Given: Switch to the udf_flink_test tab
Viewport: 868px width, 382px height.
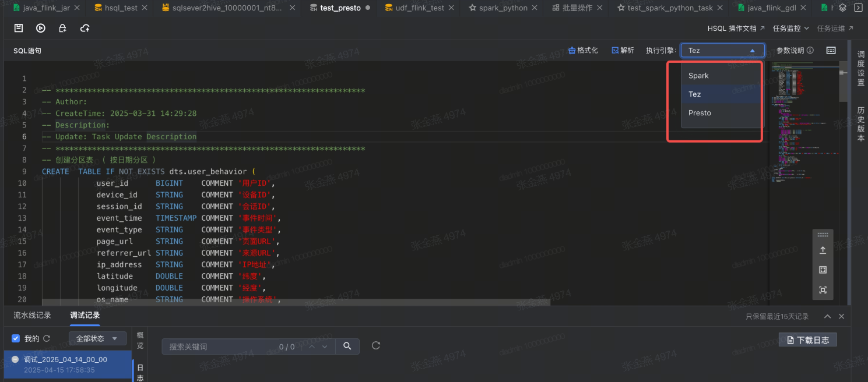Looking at the screenshot, I should (x=420, y=8).
